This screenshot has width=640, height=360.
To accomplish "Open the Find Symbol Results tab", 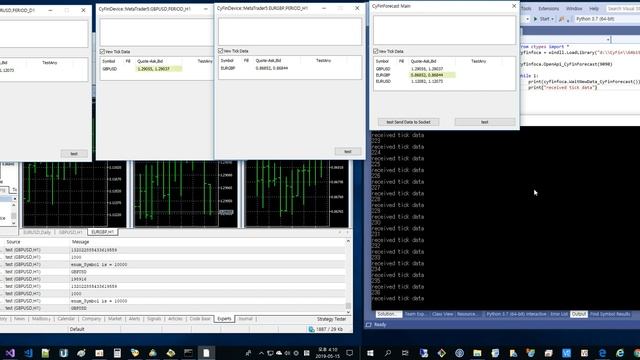I will tap(610, 314).
